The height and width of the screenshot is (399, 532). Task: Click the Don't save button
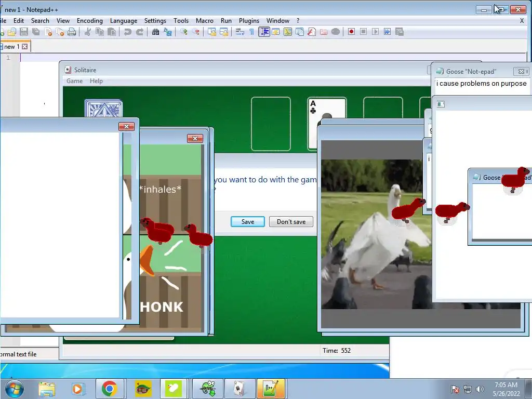tap(291, 221)
